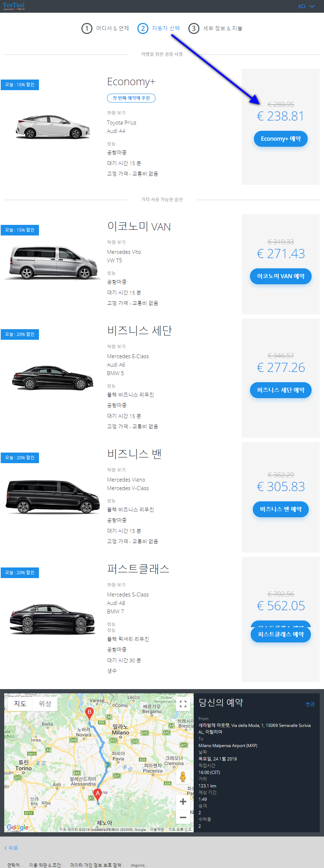This screenshot has height=868, width=324.
Task: Open the KO language dropdown
Action: pyautogui.click(x=306, y=6)
